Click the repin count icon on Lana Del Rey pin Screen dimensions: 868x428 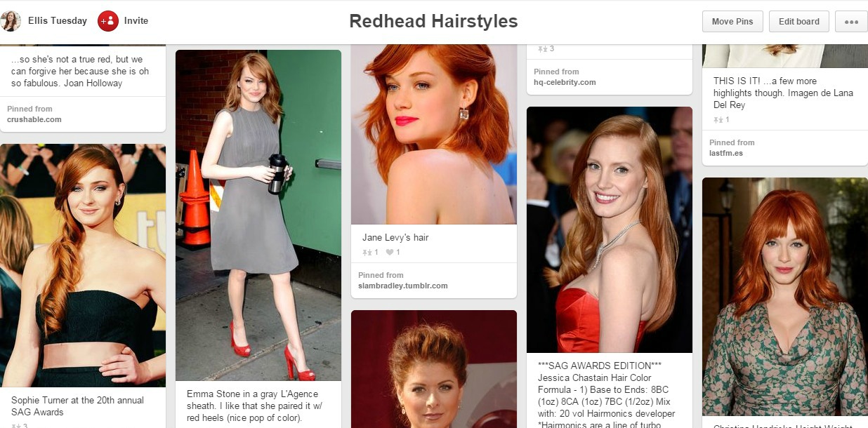(x=718, y=120)
